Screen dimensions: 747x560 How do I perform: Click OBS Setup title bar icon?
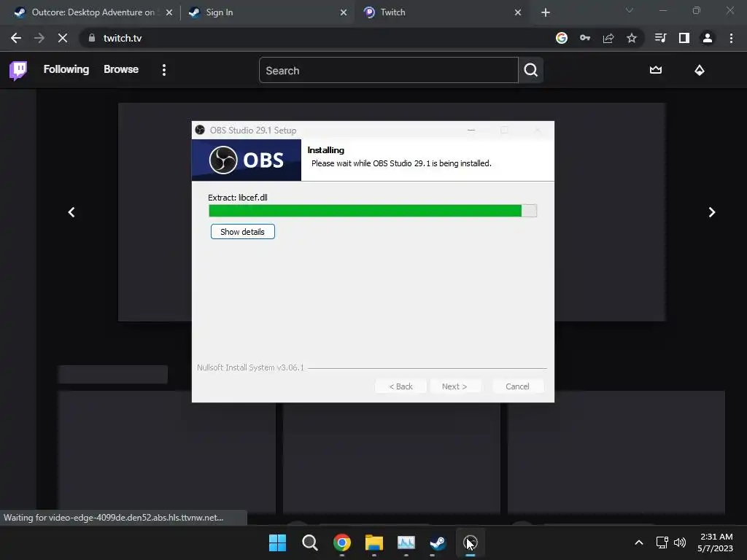[200, 130]
